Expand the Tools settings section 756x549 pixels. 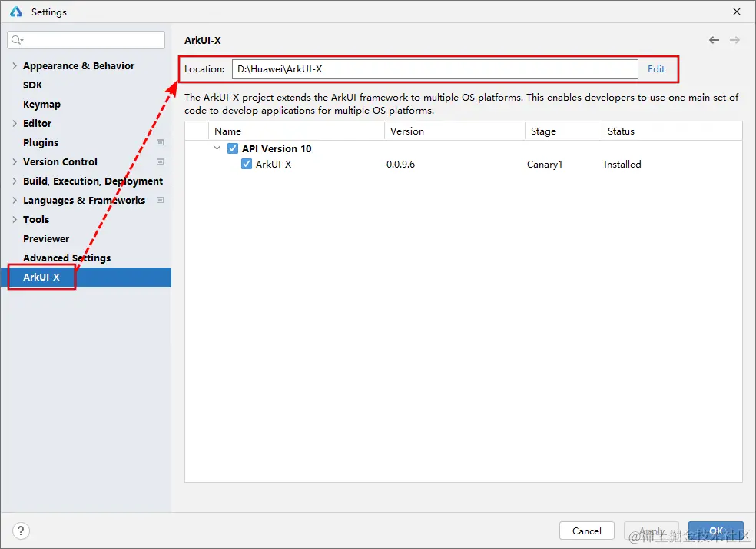tap(15, 219)
